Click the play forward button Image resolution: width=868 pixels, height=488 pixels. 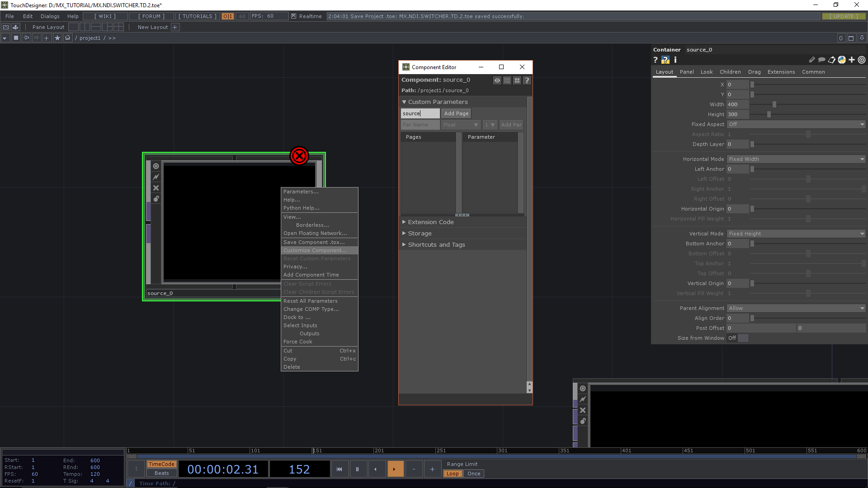pyautogui.click(x=395, y=469)
